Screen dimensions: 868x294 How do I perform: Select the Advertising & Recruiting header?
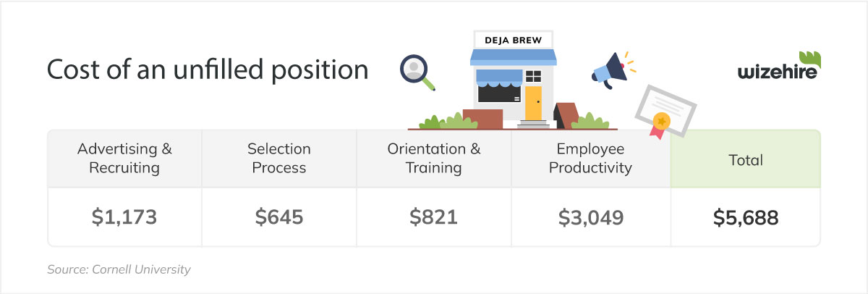click(124, 158)
